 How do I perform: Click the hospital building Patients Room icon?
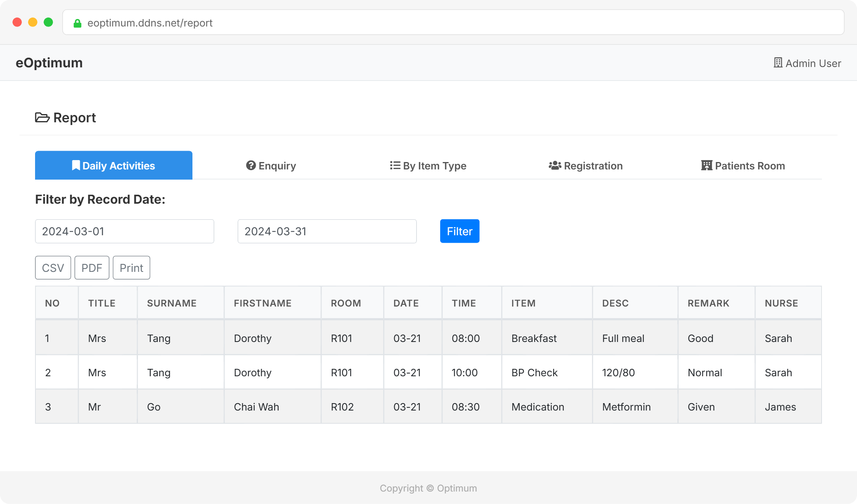(x=706, y=166)
